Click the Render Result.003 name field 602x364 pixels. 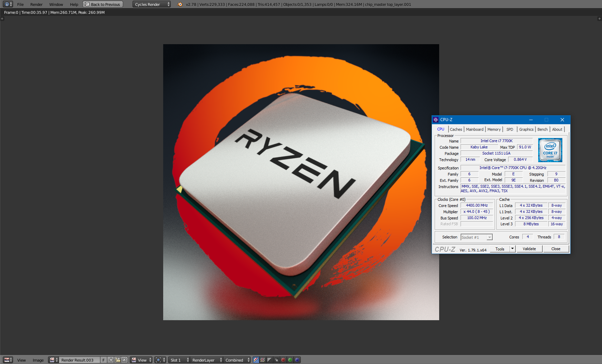point(80,360)
